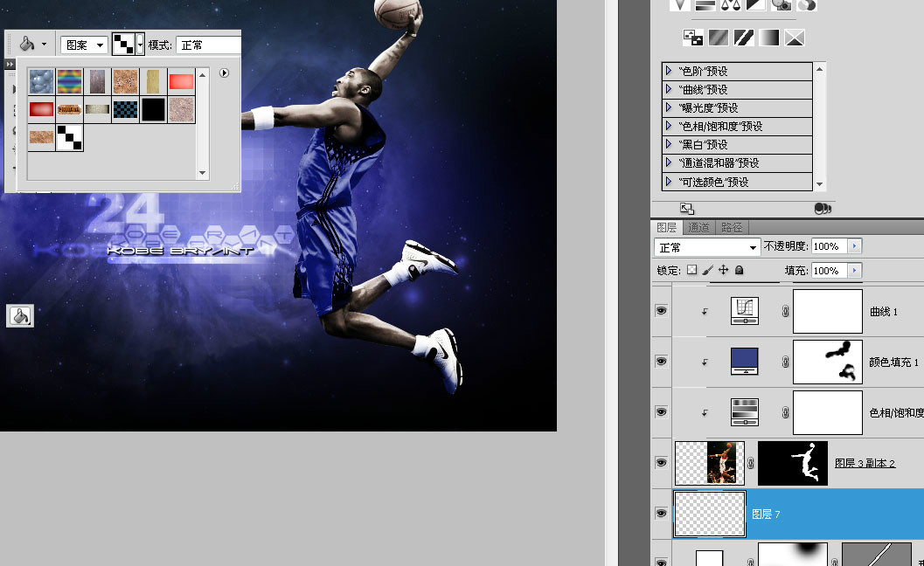The width and height of the screenshot is (924, 566).
Task: Choose the diagonal black-and-white squares pattern
Action: click(70, 137)
